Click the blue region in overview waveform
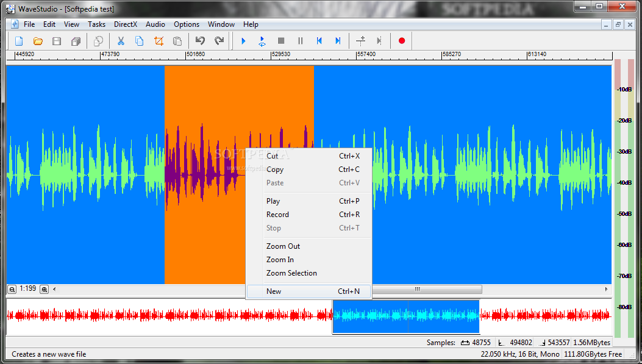Viewport: 642px width, 364px height. click(406, 316)
